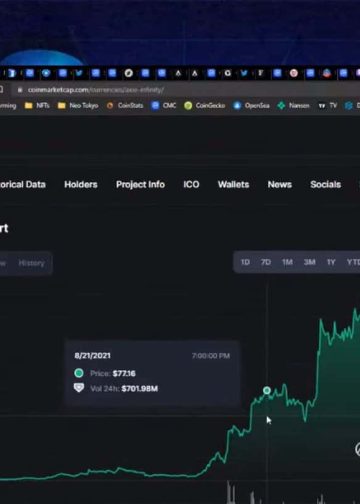The height and width of the screenshot is (504, 360).
Task: Open the NFTs bookmark folder
Action: [37, 106]
